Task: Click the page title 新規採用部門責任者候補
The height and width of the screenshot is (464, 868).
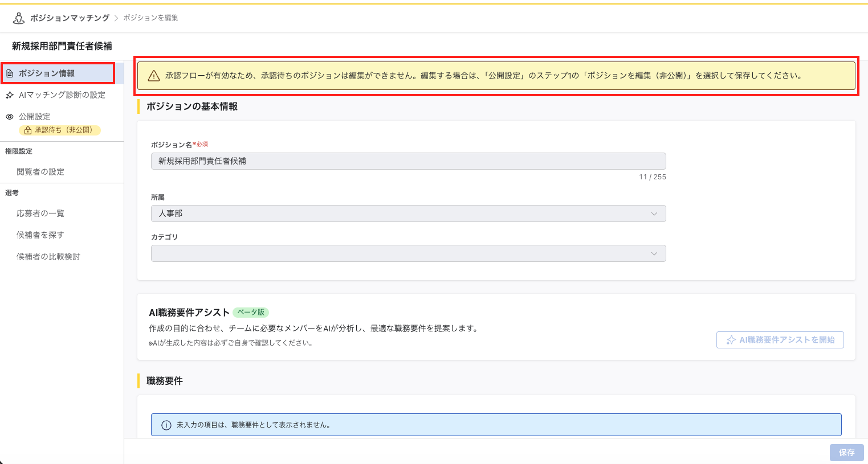Action: click(62, 46)
